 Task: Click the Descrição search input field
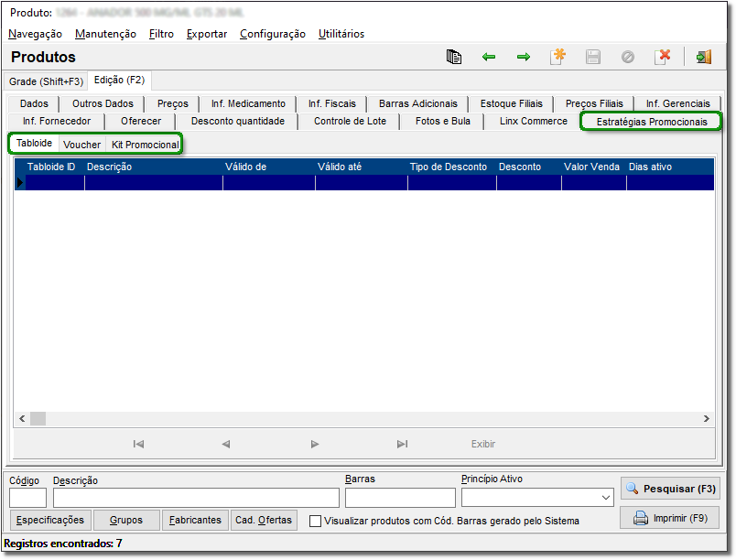196,498
